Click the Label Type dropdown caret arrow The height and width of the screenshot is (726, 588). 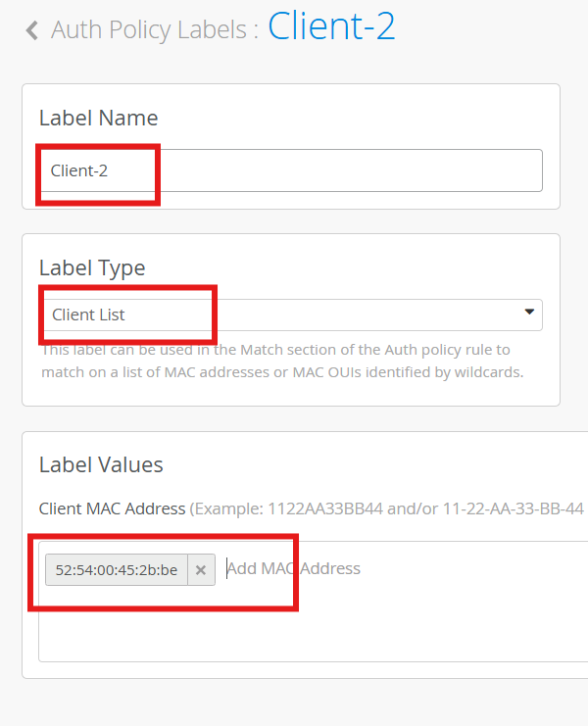(x=529, y=313)
